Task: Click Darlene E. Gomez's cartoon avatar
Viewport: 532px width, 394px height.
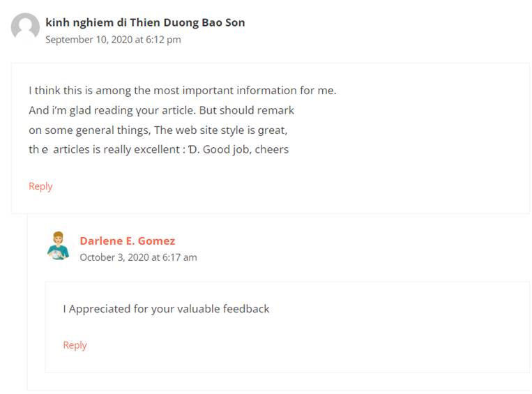Action: pos(58,245)
